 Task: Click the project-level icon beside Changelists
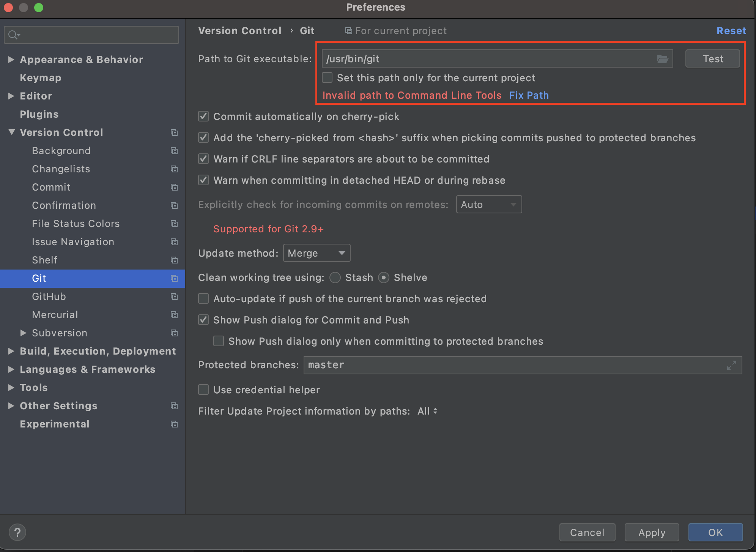pyautogui.click(x=174, y=169)
